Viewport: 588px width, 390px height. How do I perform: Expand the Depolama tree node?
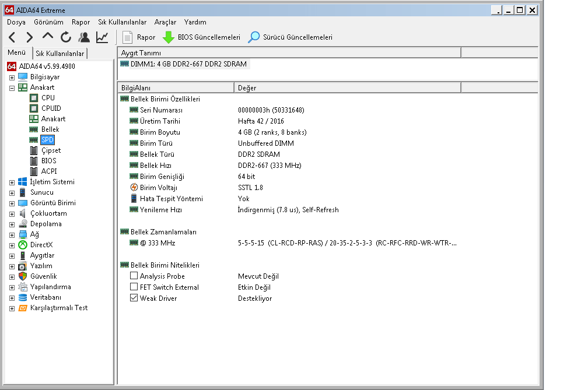tap(12, 224)
